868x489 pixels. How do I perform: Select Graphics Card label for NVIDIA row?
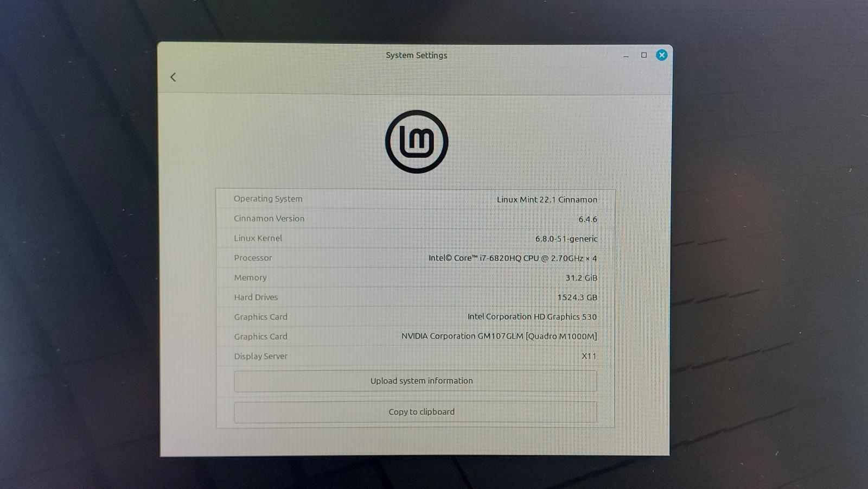[x=260, y=336]
